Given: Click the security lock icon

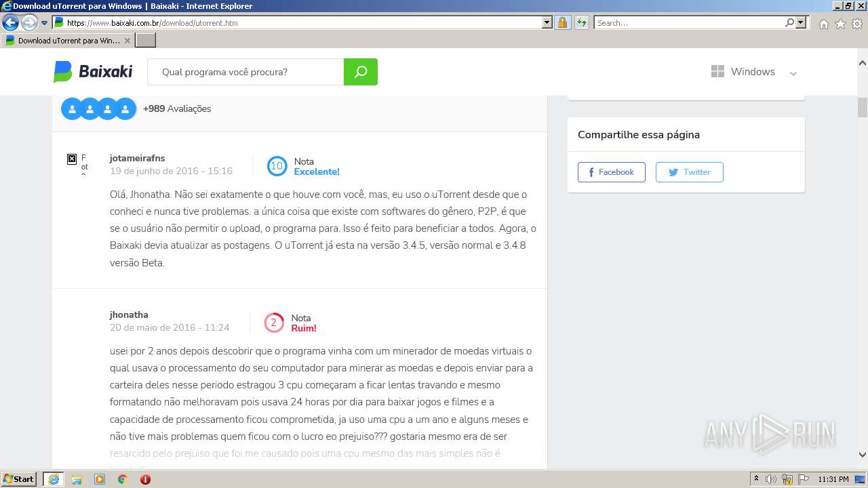Looking at the screenshot, I should (562, 22).
